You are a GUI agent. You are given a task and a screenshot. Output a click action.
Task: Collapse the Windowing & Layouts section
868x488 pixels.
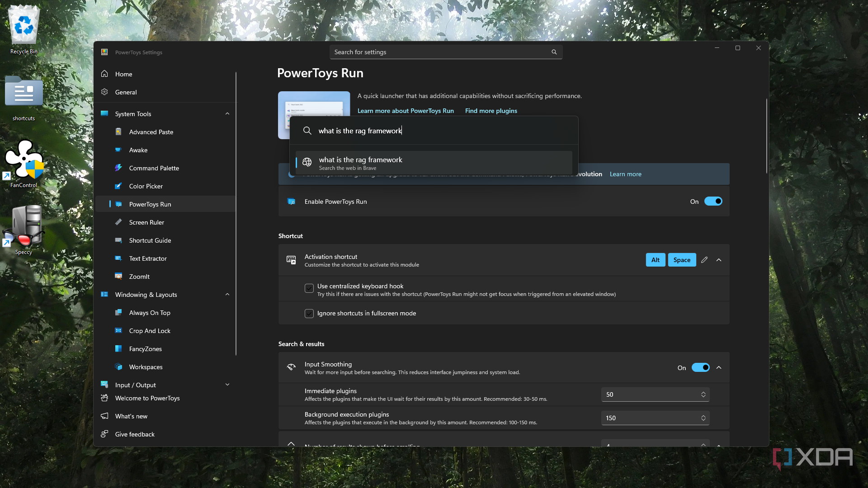tap(227, 295)
